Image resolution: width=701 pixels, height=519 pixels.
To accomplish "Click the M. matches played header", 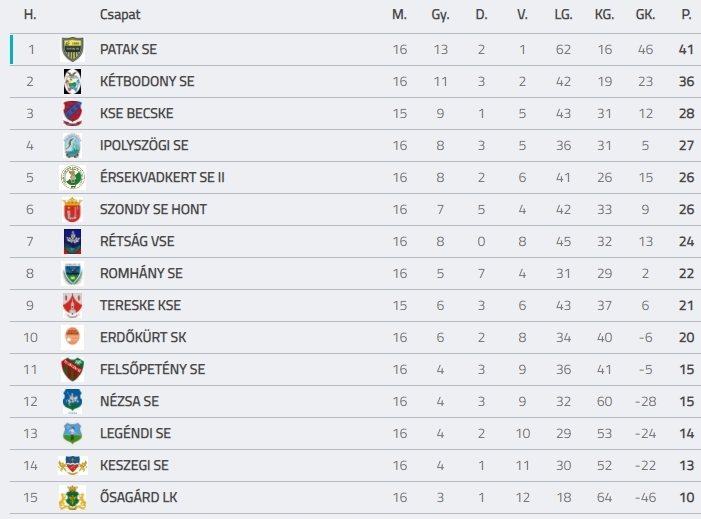I will pos(399,15).
